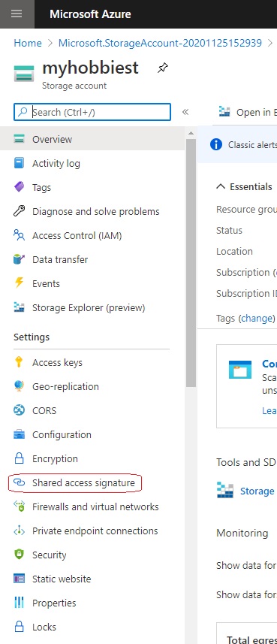This screenshot has width=277, height=644.
Task: Click the Data transfer bucket icon
Action: pos(20,259)
